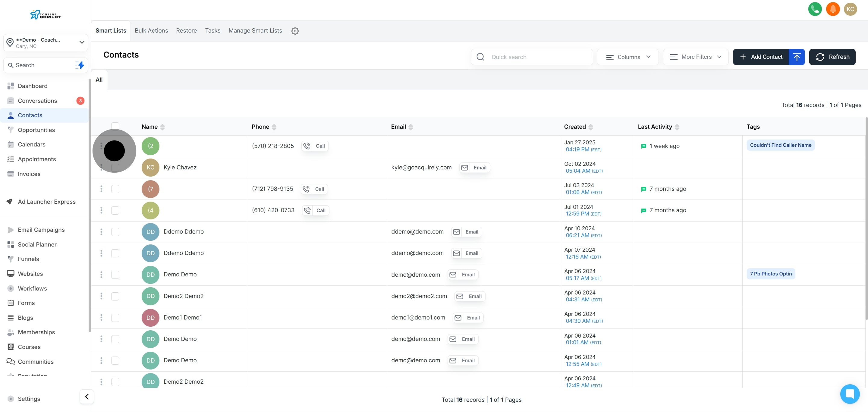Toggle the select-all header checkbox
868x412 pixels.
click(115, 126)
